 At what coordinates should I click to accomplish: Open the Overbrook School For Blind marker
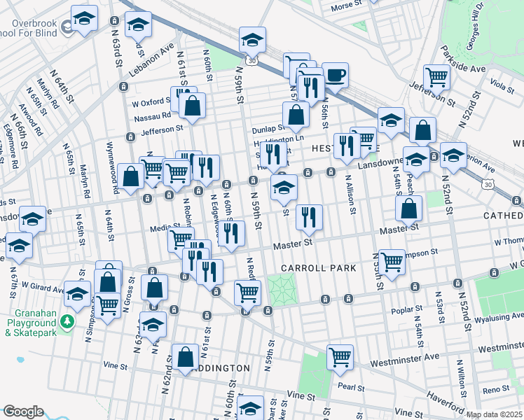[x=69, y=27]
